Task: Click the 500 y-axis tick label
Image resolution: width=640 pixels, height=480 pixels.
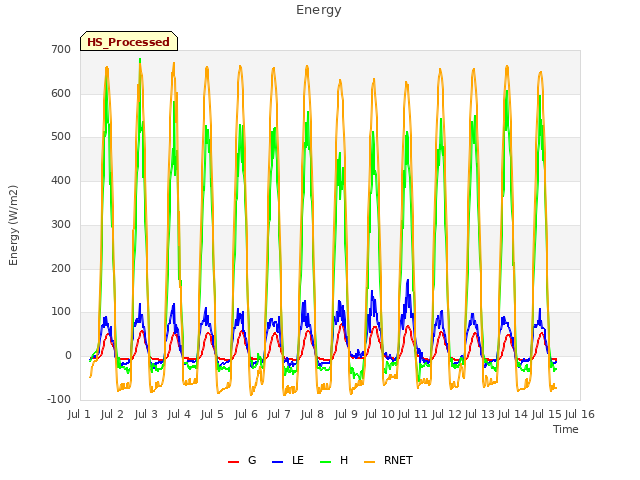Action: [x=61, y=137]
